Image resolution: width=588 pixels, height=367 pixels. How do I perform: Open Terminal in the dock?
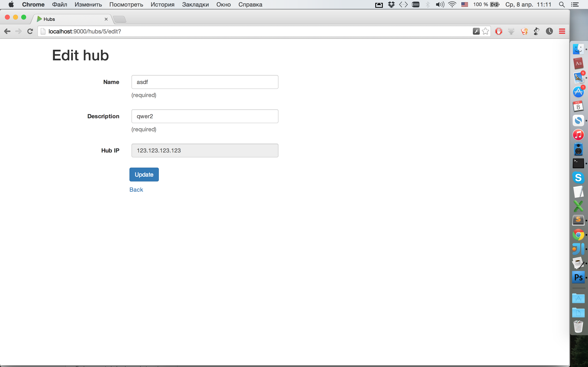coord(578,163)
